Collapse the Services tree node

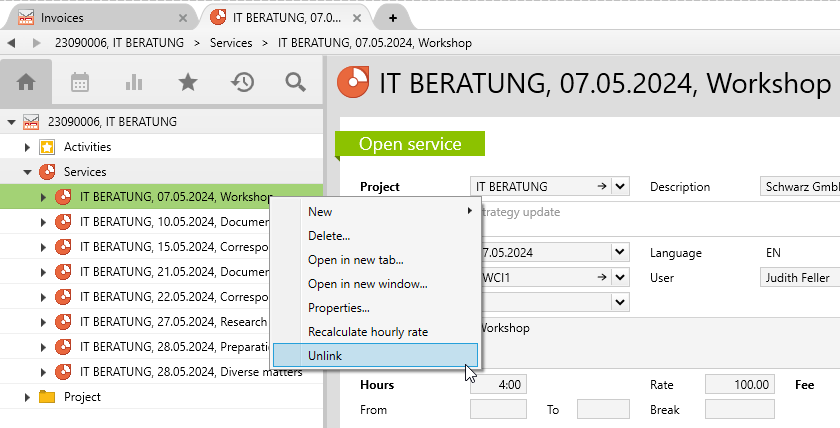28,172
